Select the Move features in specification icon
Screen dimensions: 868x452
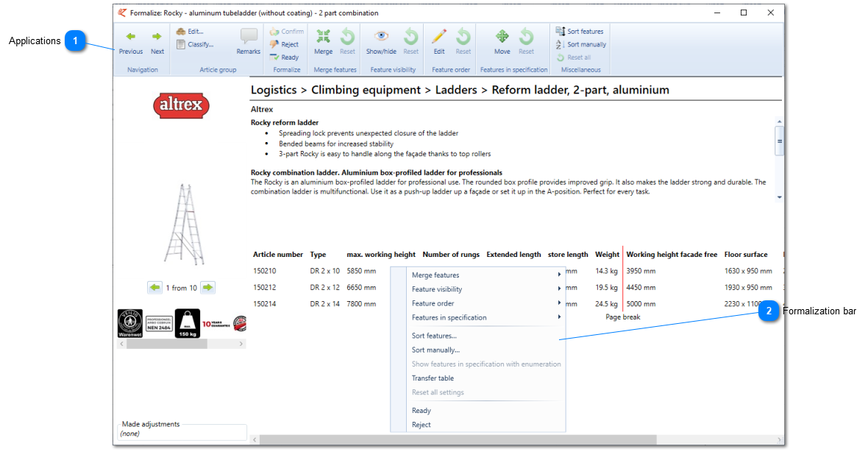(502, 37)
